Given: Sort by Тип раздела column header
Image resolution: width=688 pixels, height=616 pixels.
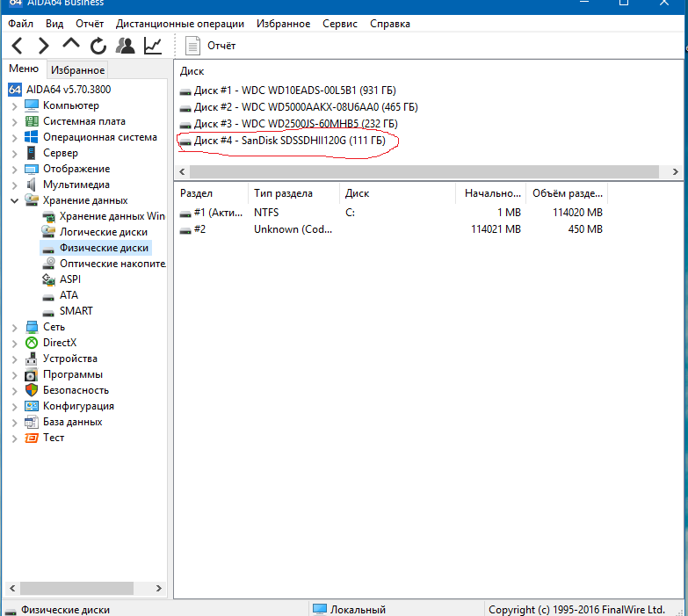Looking at the screenshot, I should coord(293,193).
